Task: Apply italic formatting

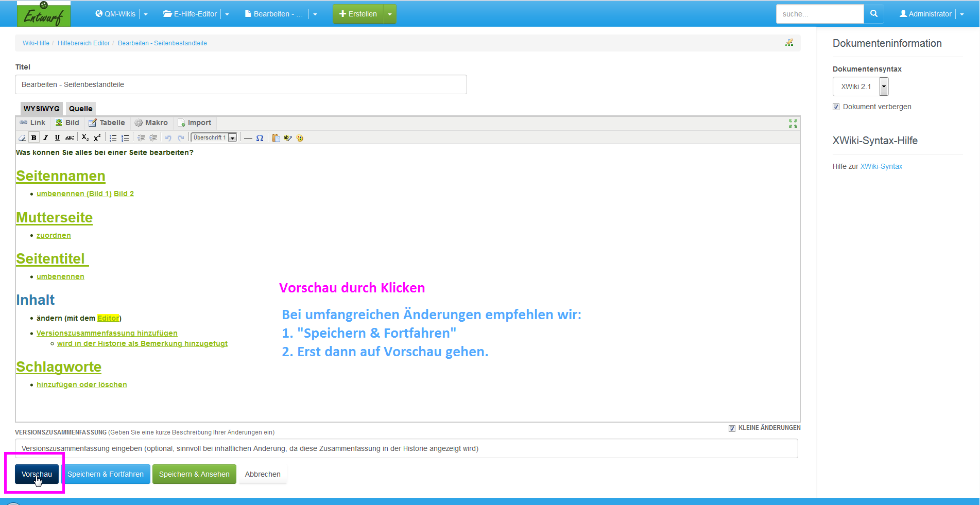Action: click(x=45, y=138)
